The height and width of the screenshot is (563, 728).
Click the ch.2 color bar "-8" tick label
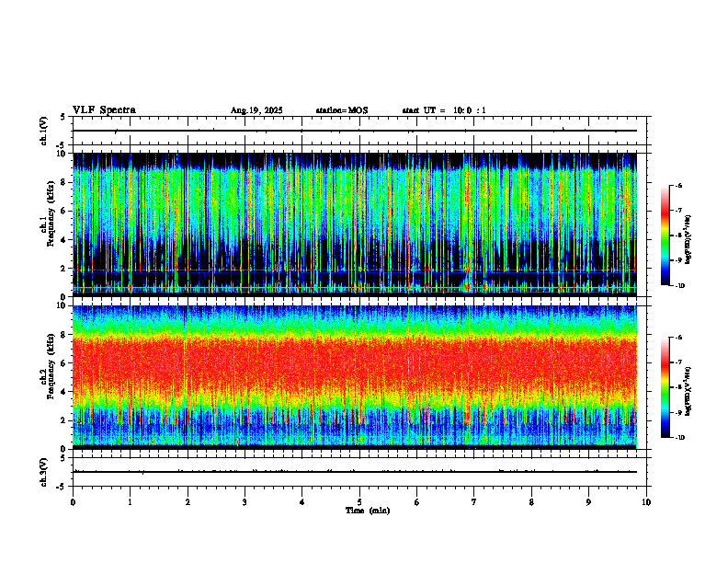[x=678, y=387]
